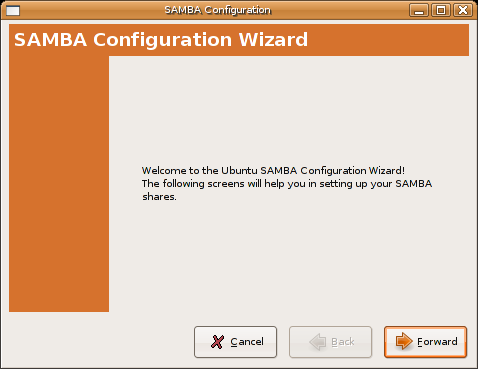Go Forward to the next wizard screen

coord(425,342)
